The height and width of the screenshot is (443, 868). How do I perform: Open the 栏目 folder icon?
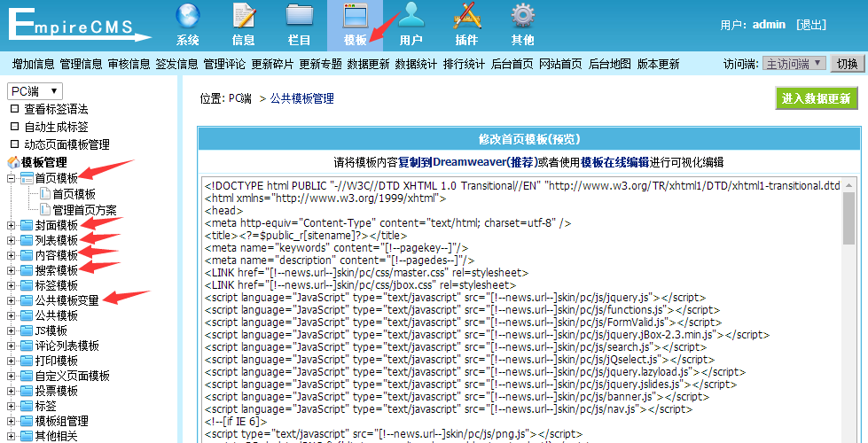pyautogui.click(x=300, y=16)
